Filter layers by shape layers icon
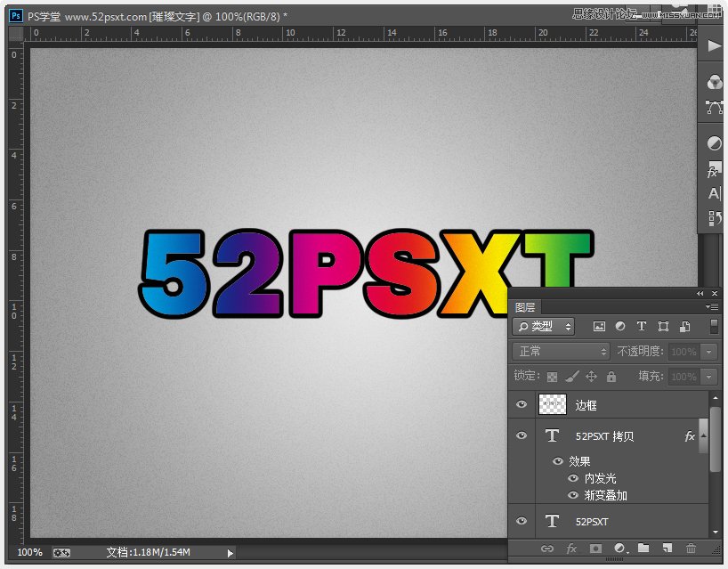 click(663, 327)
